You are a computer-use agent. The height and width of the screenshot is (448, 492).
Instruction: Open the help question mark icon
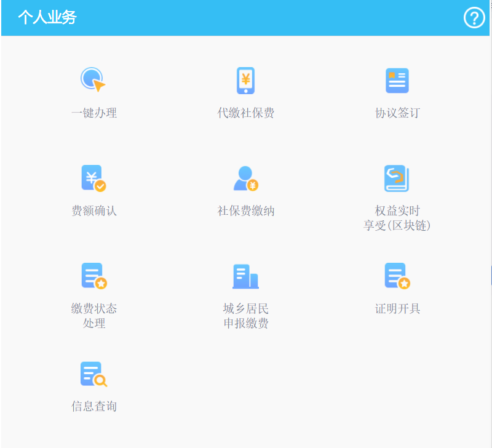click(474, 18)
